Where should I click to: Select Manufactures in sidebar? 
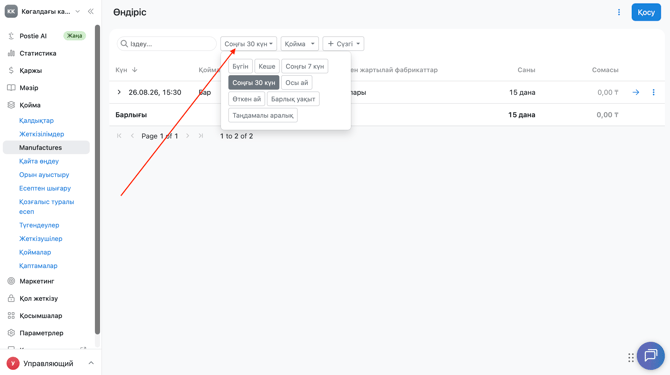click(46, 147)
